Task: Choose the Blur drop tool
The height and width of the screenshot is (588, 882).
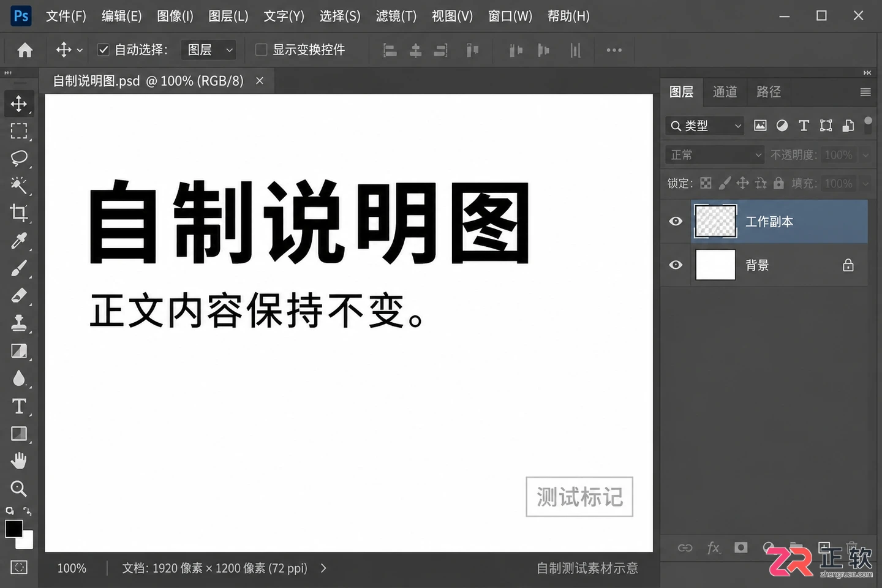Action: [18, 379]
